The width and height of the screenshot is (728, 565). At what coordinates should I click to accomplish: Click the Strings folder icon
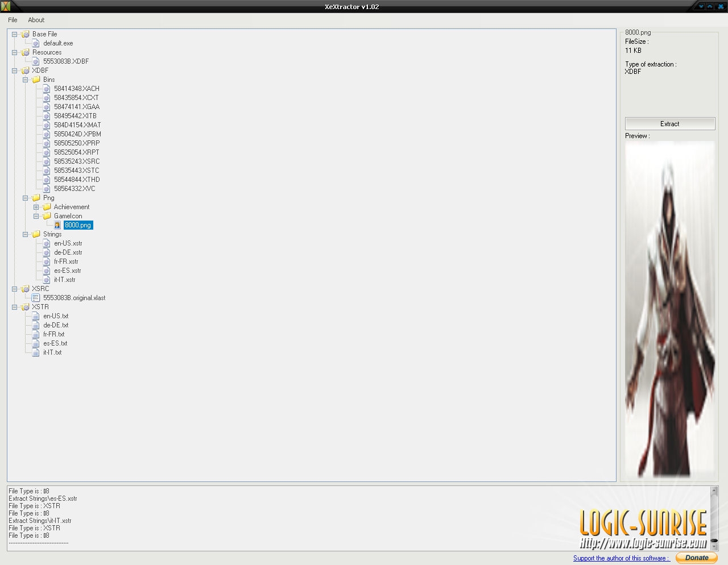click(36, 234)
